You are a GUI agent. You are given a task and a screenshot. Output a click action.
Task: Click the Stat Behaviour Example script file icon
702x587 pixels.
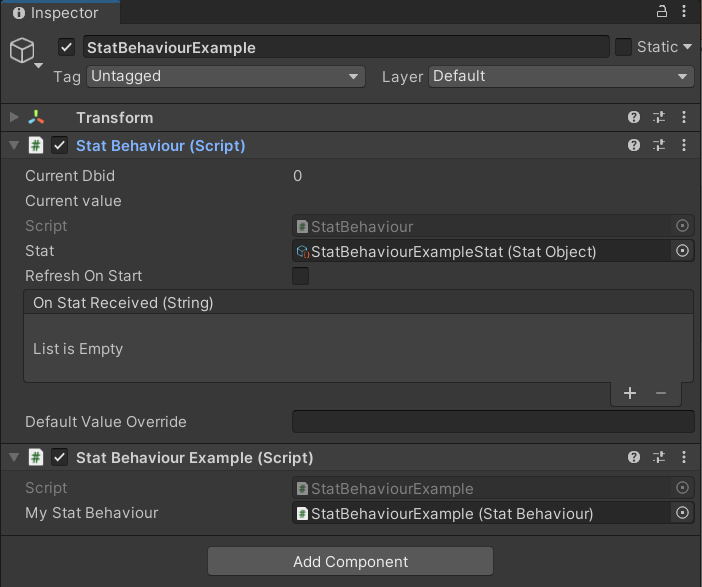coord(36,458)
